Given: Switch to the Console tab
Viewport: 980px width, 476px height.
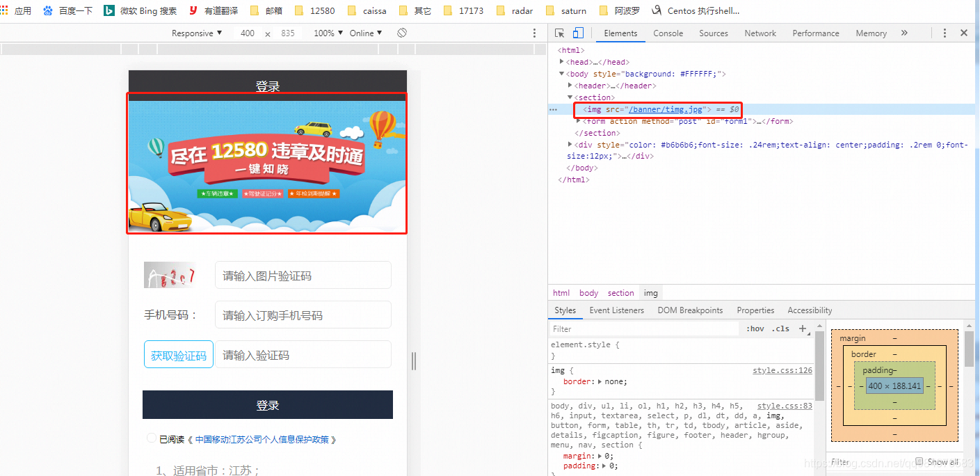Looking at the screenshot, I should tap(668, 33).
